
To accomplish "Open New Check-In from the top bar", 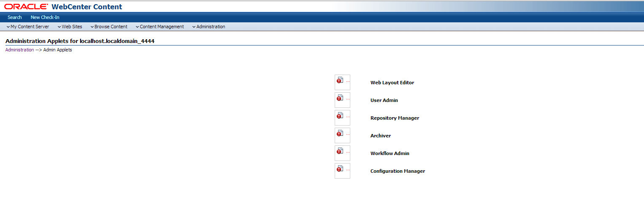I will point(45,17).
